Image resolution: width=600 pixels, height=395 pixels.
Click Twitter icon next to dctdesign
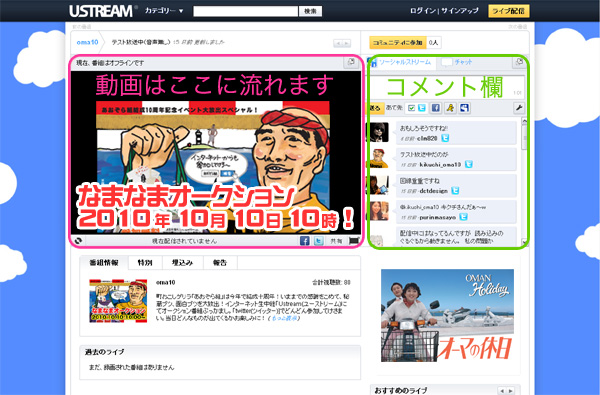[455, 191]
